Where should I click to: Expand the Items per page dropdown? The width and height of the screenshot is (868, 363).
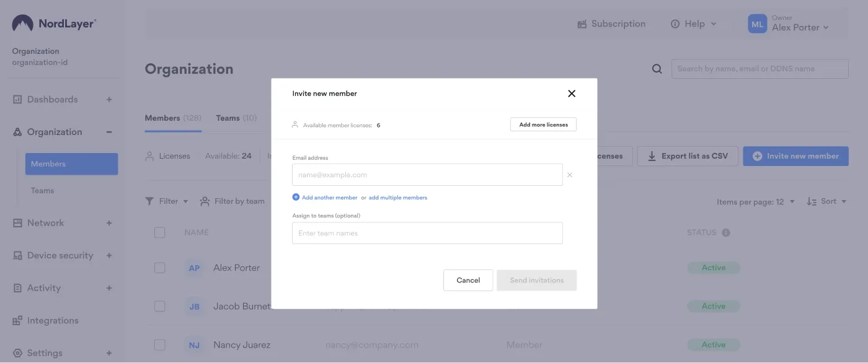(x=755, y=201)
